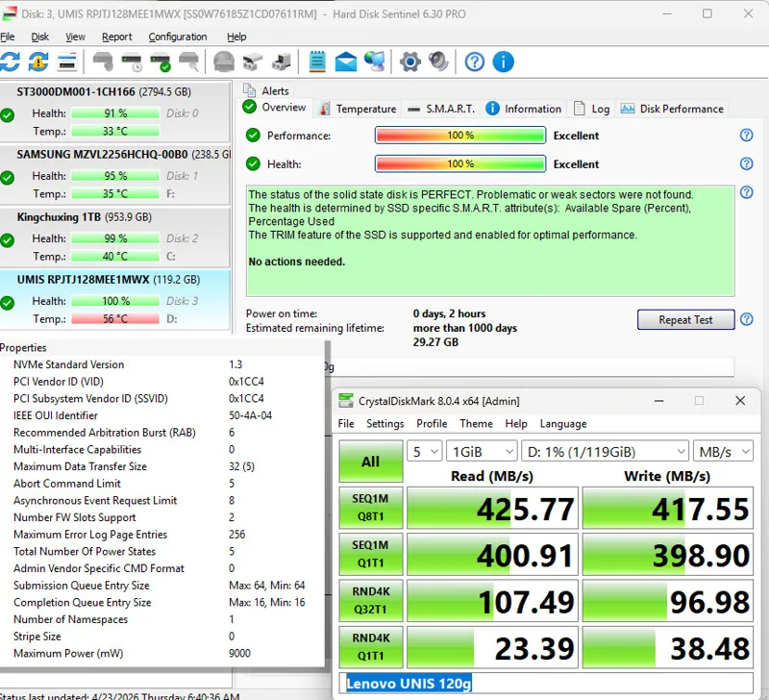
Task: Select the ST3000DM001-1CH166 disk entry
Action: click(x=115, y=112)
